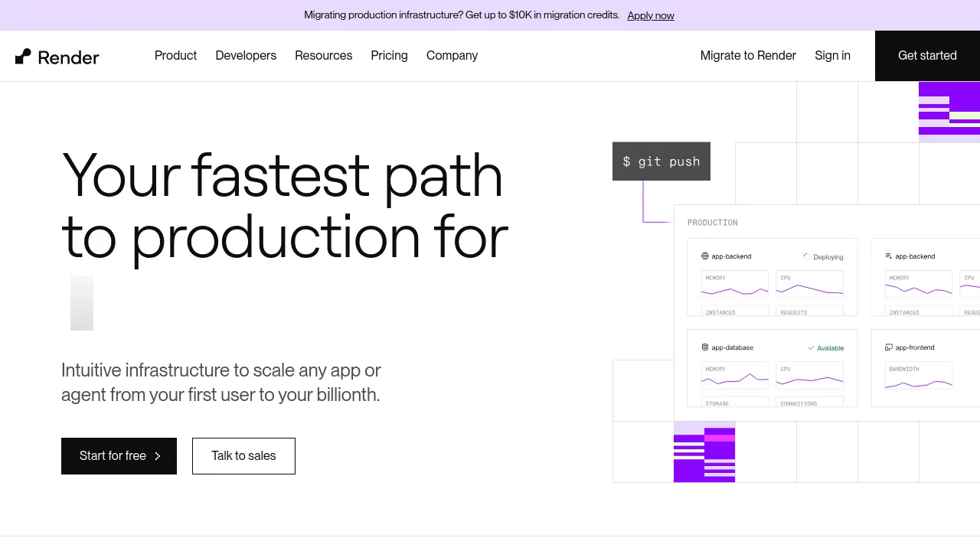Click the Available status text

(831, 348)
